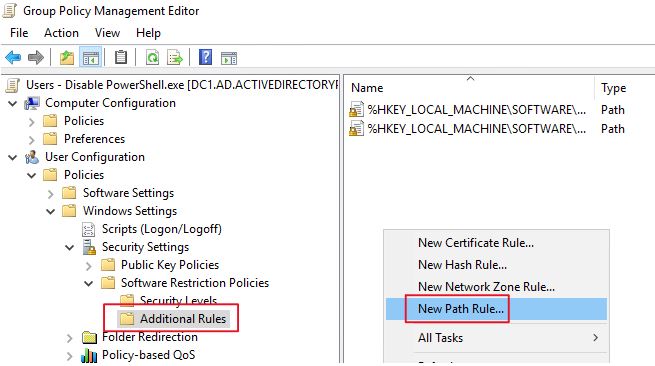Click the Forward arrow toolbar icon
655x366 pixels.
36,57
